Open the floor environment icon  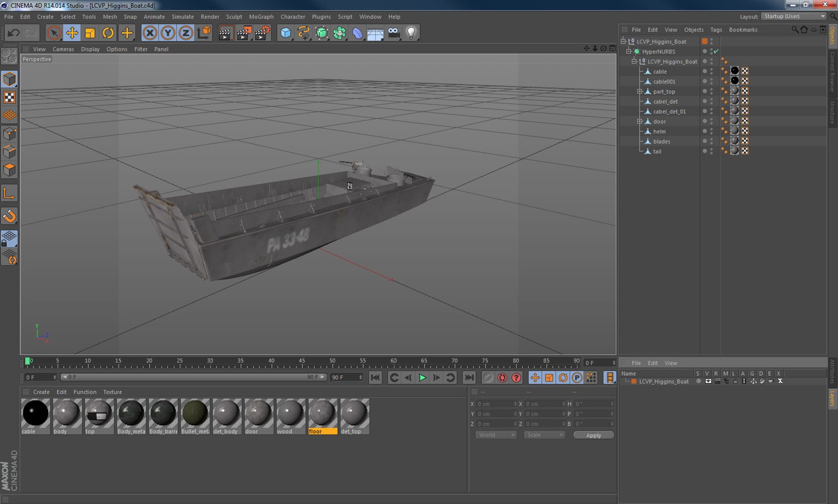[x=376, y=33]
